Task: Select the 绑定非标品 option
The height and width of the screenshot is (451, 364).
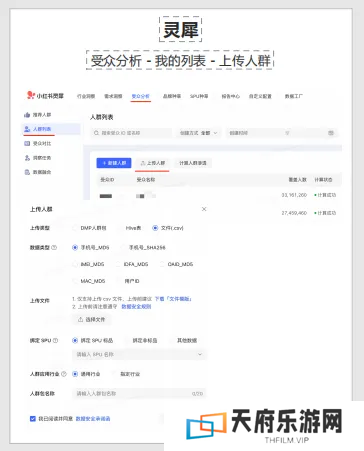Action: 127,340
